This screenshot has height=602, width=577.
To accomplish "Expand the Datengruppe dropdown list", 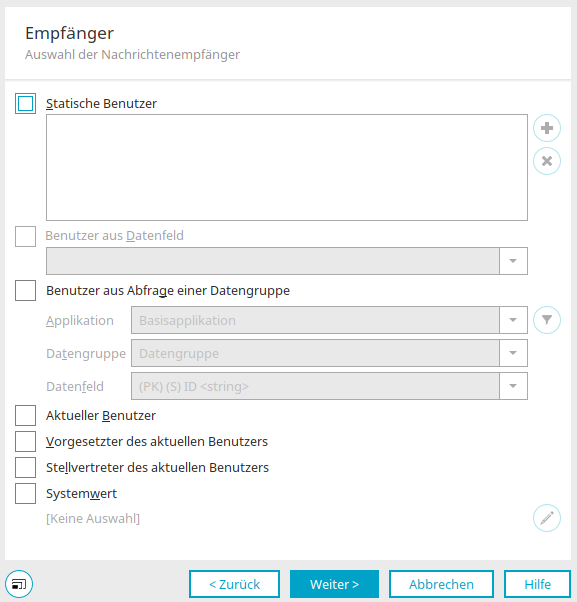I will click(x=513, y=353).
